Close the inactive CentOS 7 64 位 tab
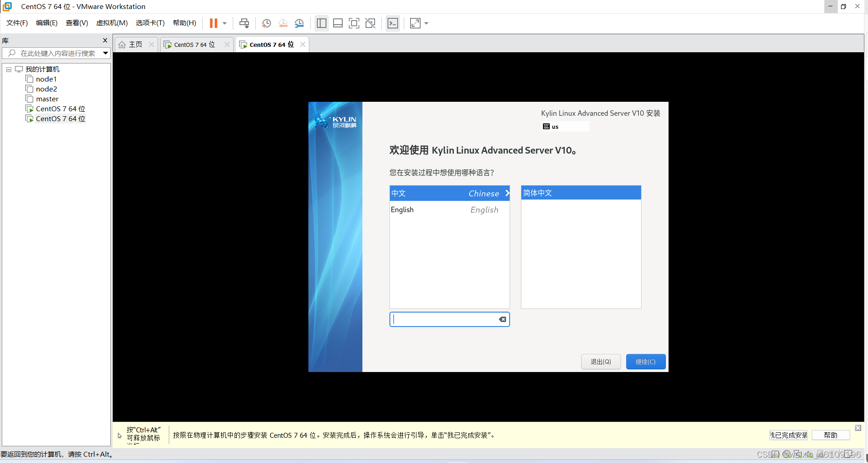The image size is (868, 463). (x=227, y=45)
